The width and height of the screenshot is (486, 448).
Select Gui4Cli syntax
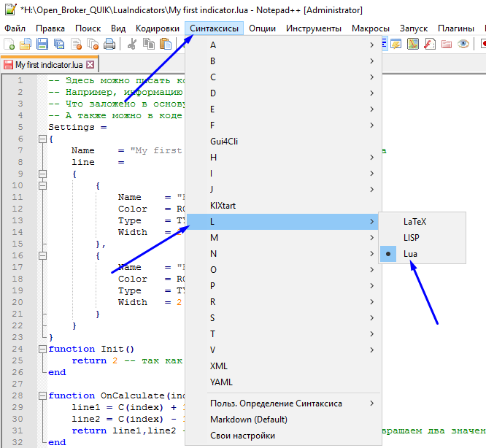283,142
